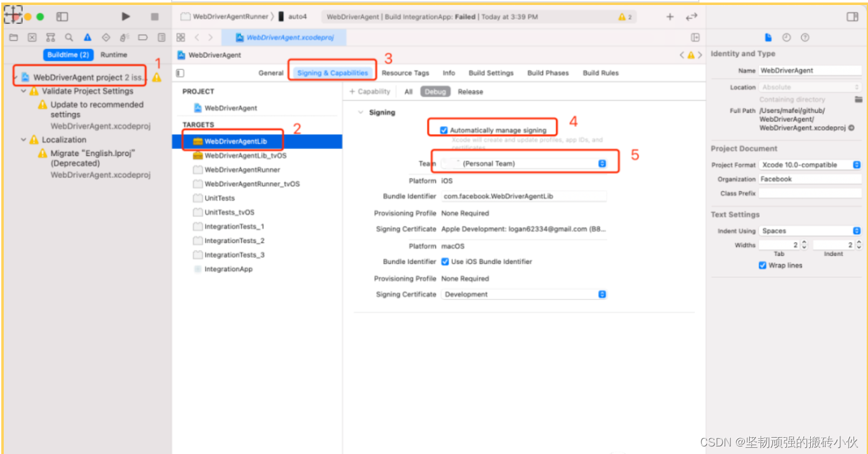Show code review with the arrows icon
The width and height of the screenshot is (868, 454).
coord(692,17)
